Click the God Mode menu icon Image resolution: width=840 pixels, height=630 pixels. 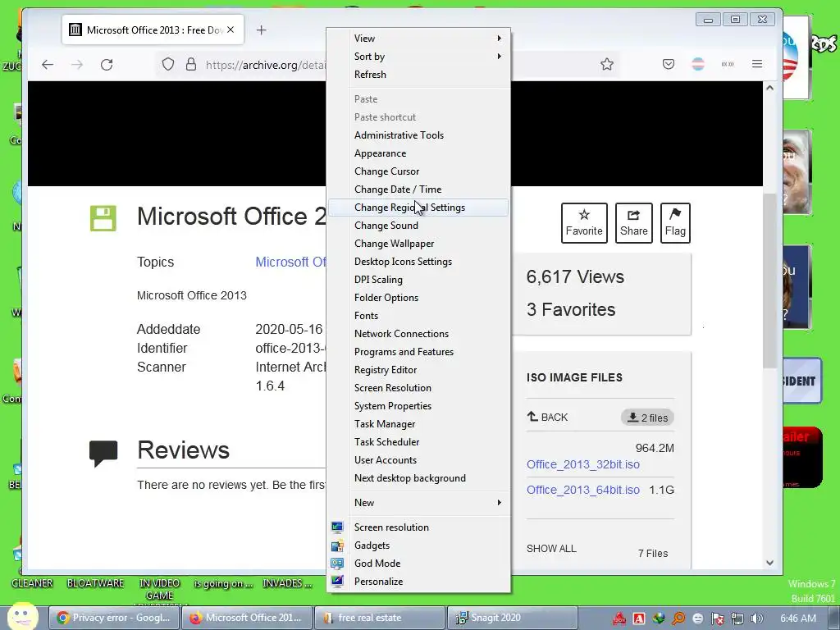(x=337, y=563)
